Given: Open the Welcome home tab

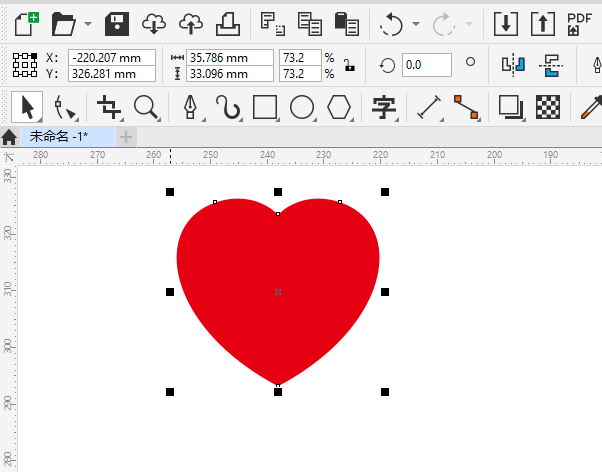Looking at the screenshot, I should pos(10,137).
